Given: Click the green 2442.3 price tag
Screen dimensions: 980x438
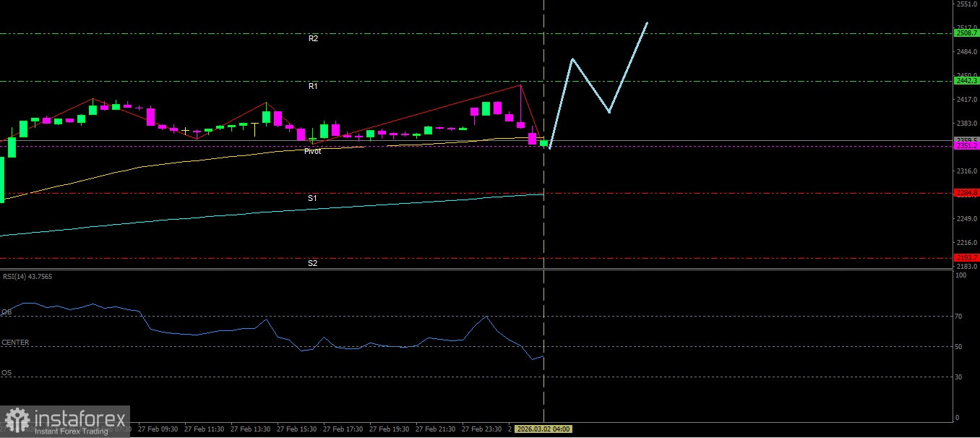Looking at the screenshot, I should [966, 81].
